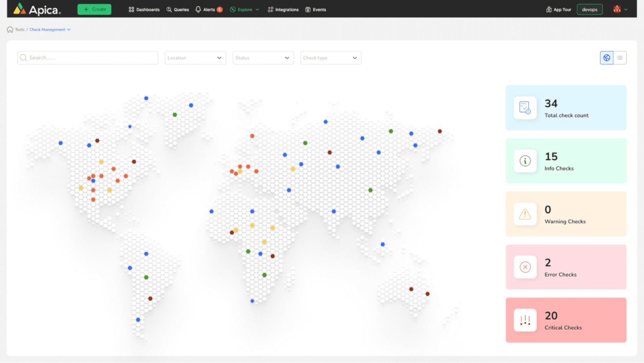Click the green Create button
Image resolution: width=644 pixels, height=363 pixels.
point(94,9)
